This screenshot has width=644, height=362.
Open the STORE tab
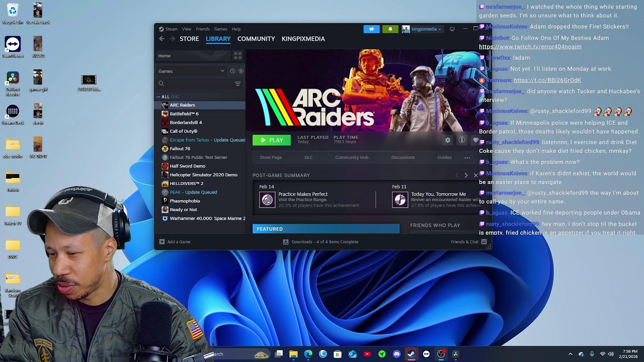[x=189, y=39]
